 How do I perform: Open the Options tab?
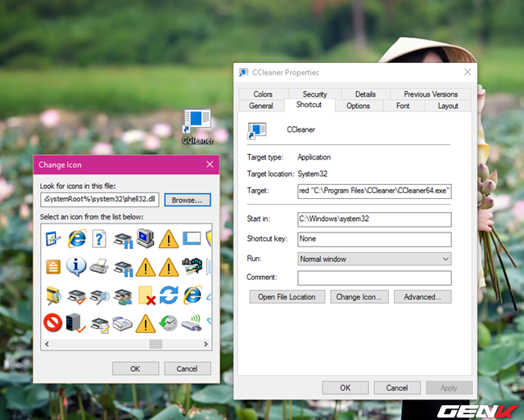coord(358,106)
